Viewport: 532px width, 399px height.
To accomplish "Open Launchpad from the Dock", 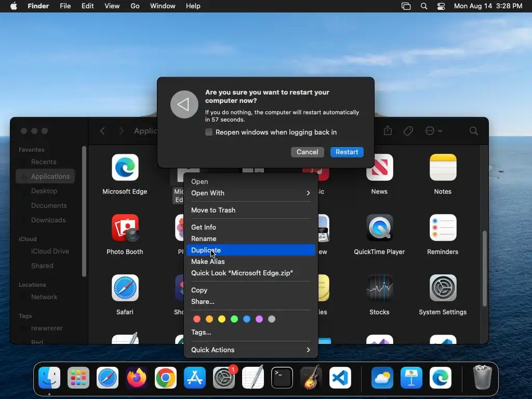I will click(78, 377).
